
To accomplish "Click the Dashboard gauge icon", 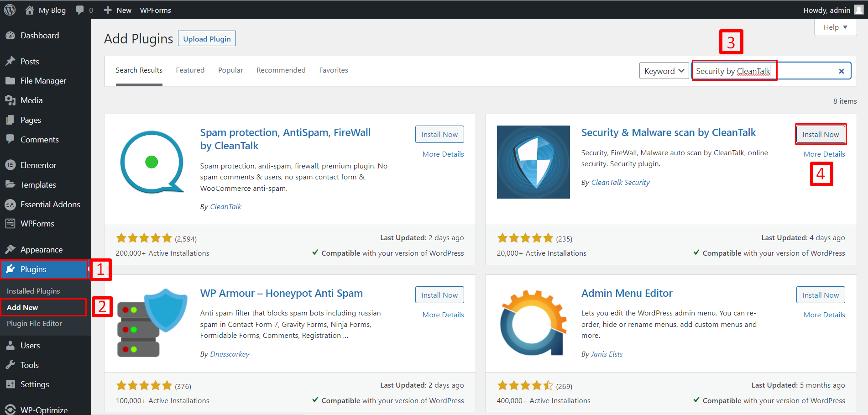I will coord(10,36).
